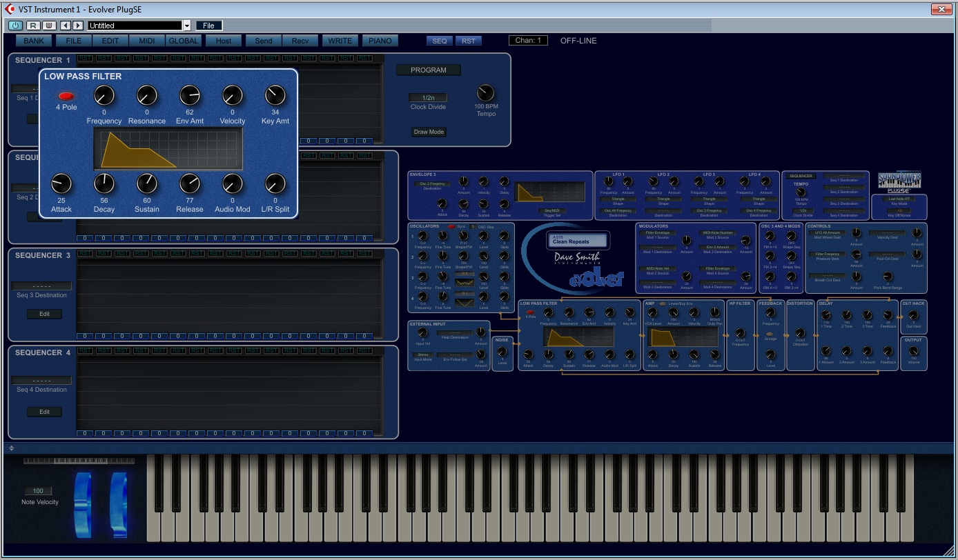Click the R read automation icon
Screen dimensions: 958x560
32,26
